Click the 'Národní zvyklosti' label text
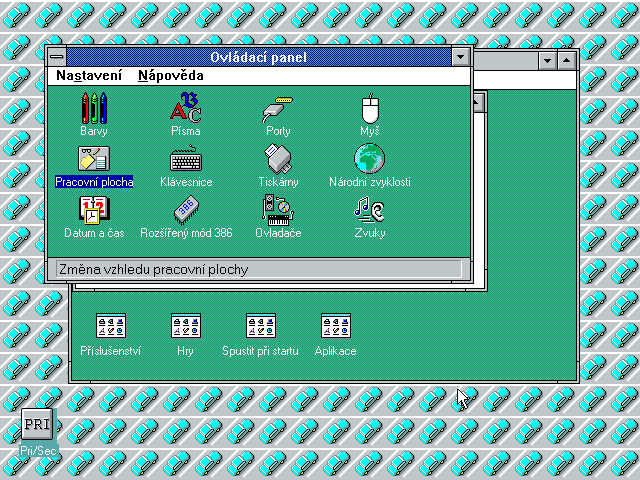640x480 pixels. pyautogui.click(x=370, y=182)
